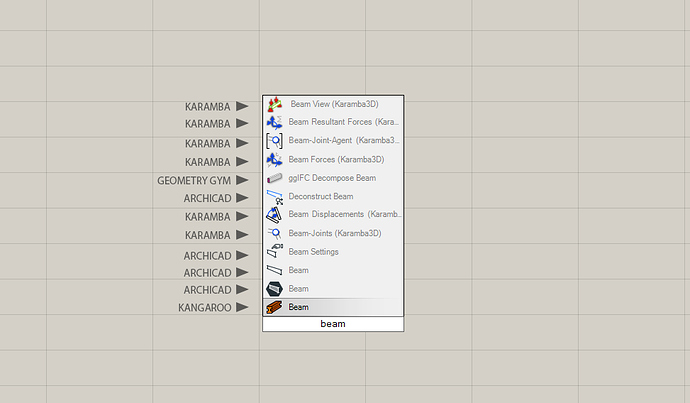Choose the Beam Forces (Karamba3D) entry

(333, 159)
